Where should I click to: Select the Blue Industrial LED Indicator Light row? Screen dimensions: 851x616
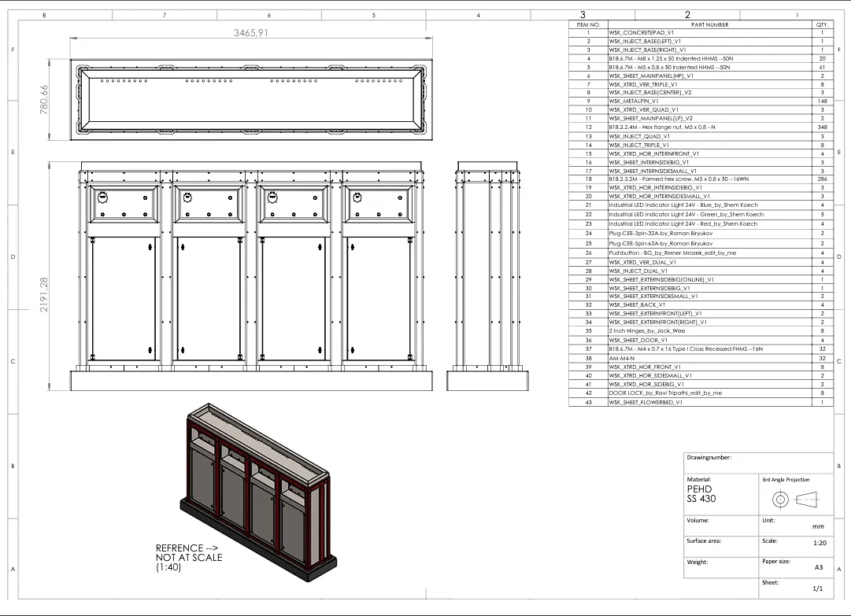pos(701,205)
